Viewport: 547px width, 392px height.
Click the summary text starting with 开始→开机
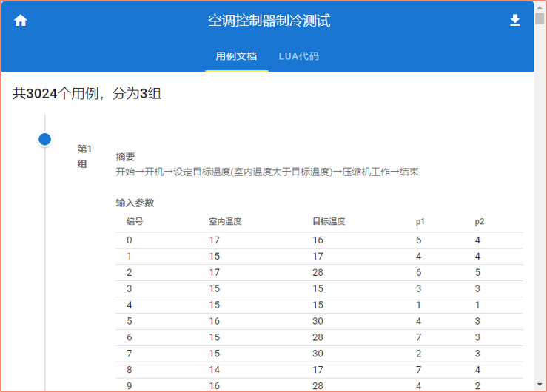(x=267, y=172)
